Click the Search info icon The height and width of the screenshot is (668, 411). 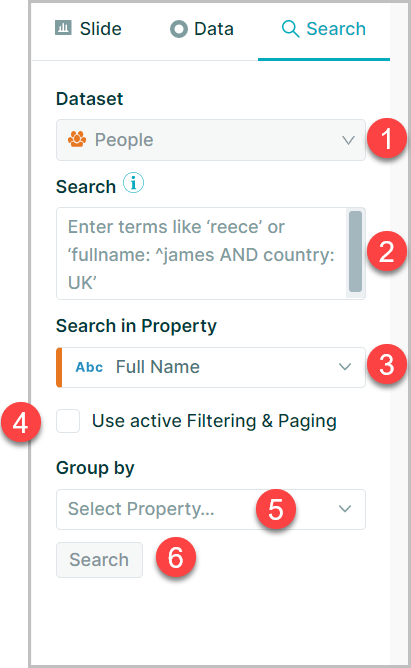(x=133, y=183)
